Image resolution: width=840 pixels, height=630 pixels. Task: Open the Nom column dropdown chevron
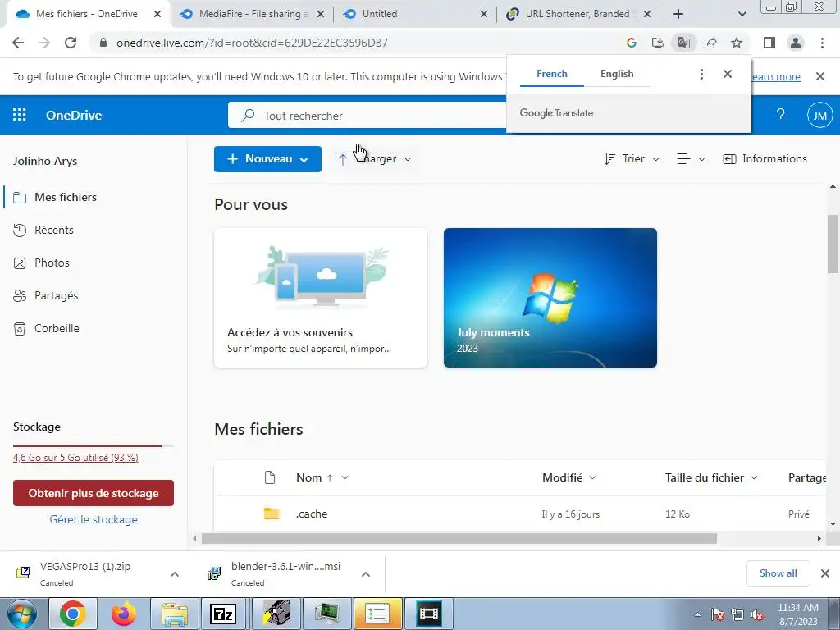[345, 478]
